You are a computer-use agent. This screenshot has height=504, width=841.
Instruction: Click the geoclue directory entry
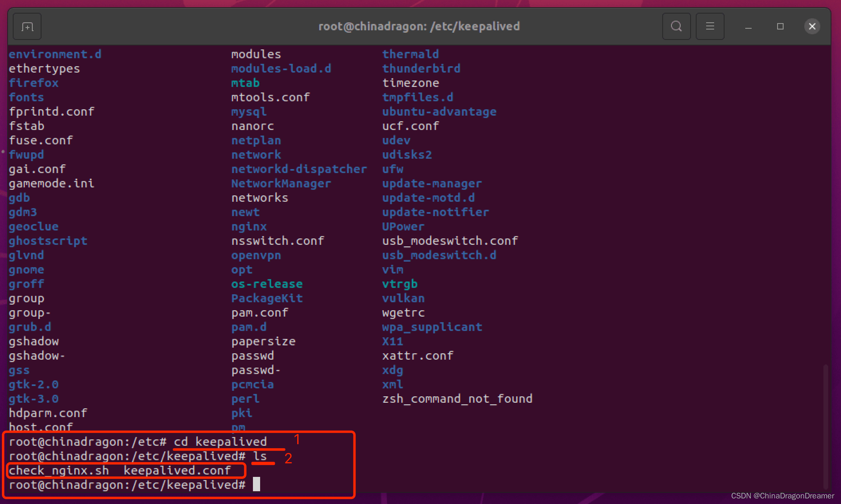tap(34, 226)
